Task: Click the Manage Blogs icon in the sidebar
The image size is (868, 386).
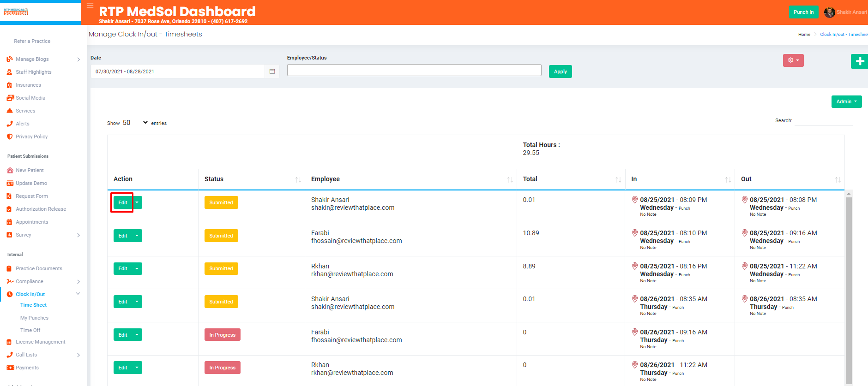Action: pos(10,59)
